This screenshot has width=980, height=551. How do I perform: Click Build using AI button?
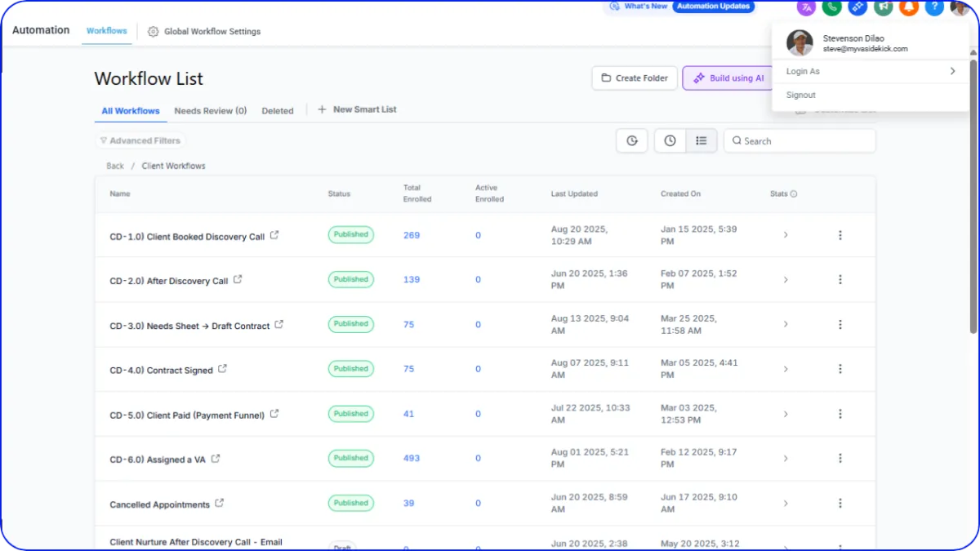tap(728, 78)
